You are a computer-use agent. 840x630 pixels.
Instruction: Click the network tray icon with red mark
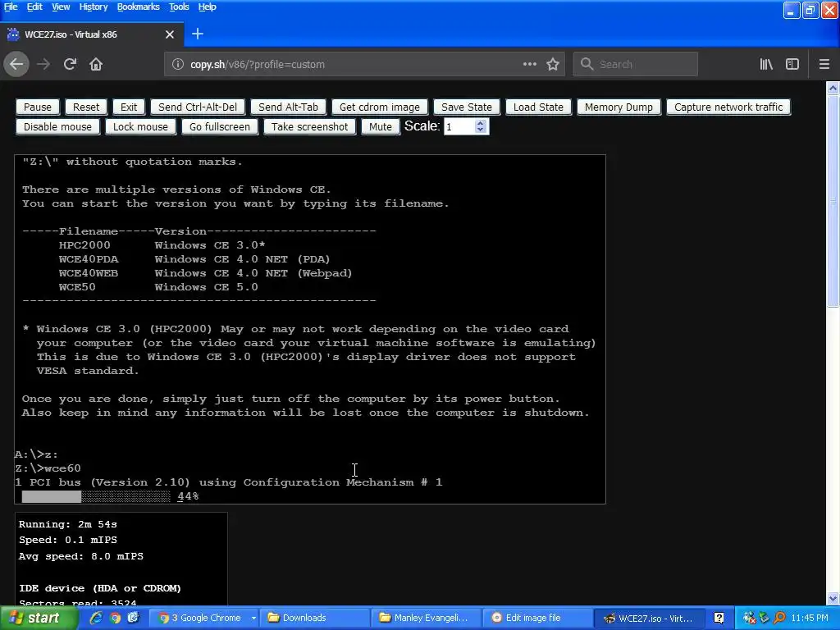coord(750,618)
